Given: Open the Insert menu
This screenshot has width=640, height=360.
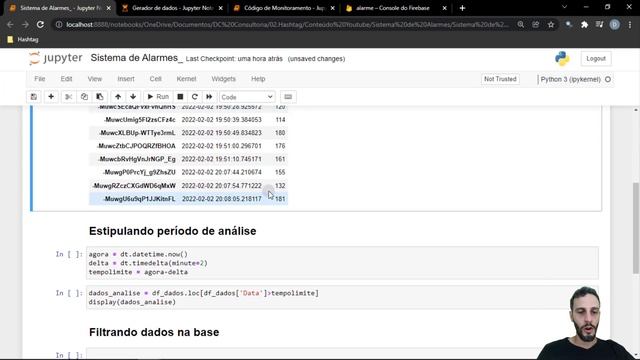Looking at the screenshot, I should pyautogui.click(x=126, y=79).
